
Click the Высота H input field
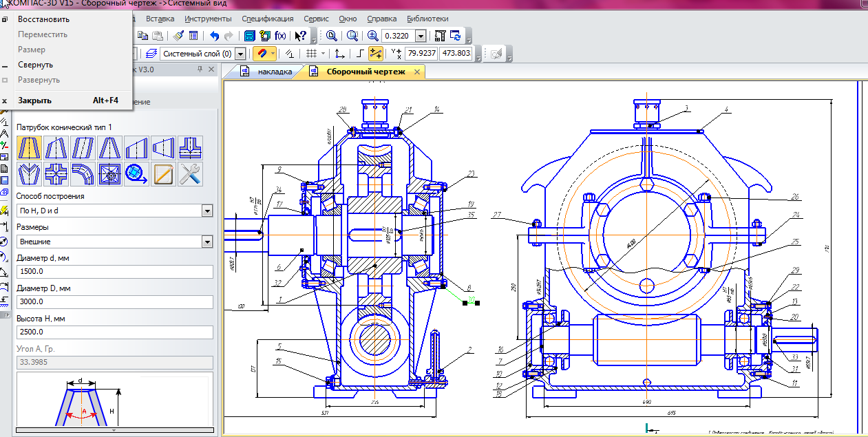coord(114,332)
